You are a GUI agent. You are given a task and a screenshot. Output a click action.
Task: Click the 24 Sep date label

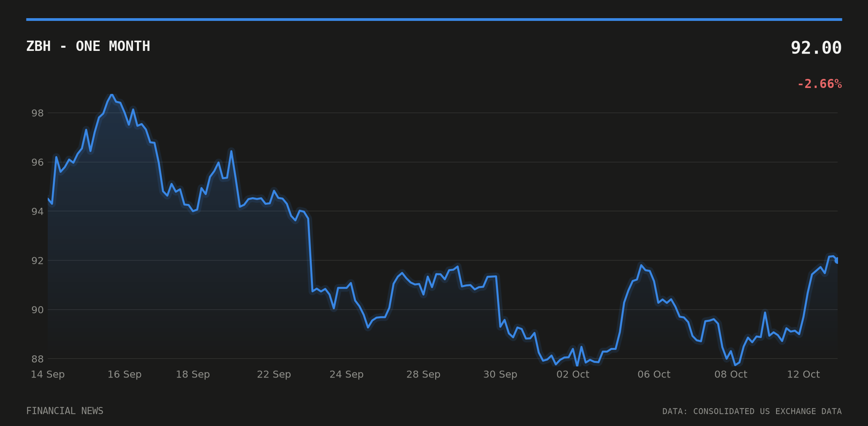click(346, 374)
